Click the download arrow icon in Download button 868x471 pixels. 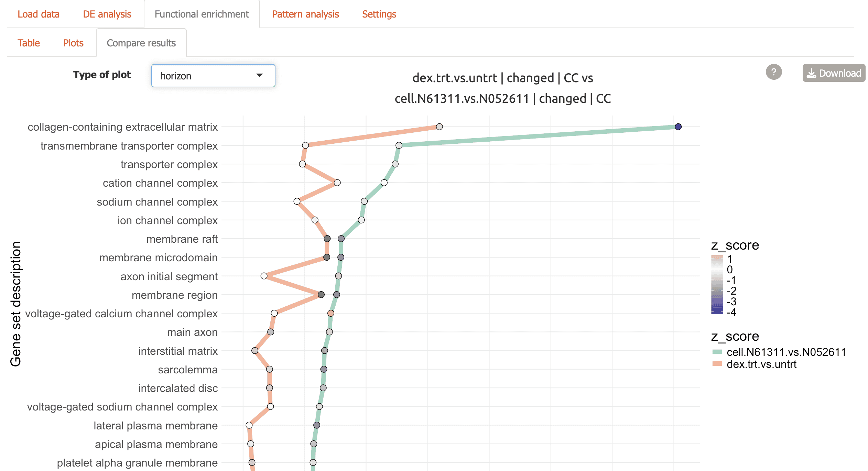(811, 73)
